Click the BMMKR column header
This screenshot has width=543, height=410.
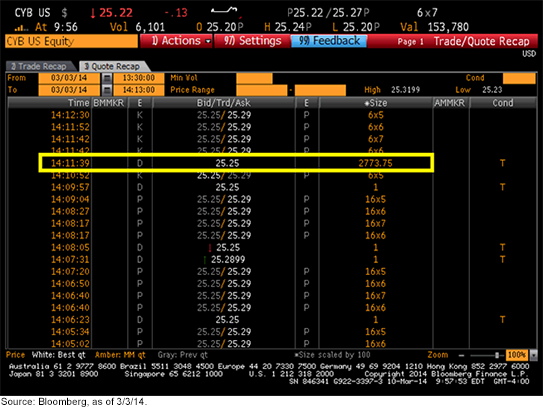click(109, 103)
